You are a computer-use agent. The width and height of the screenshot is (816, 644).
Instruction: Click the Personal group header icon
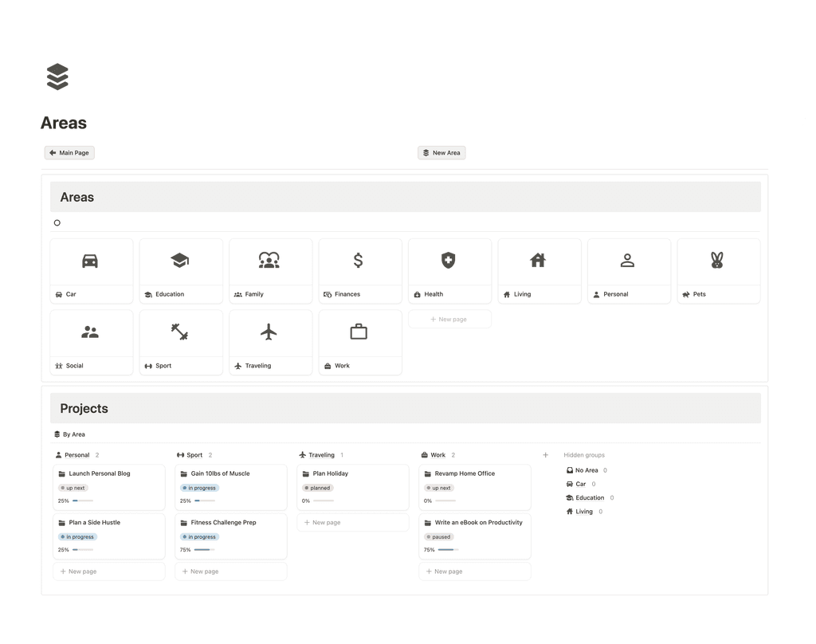pyautogui.click(x=58, y=455)
